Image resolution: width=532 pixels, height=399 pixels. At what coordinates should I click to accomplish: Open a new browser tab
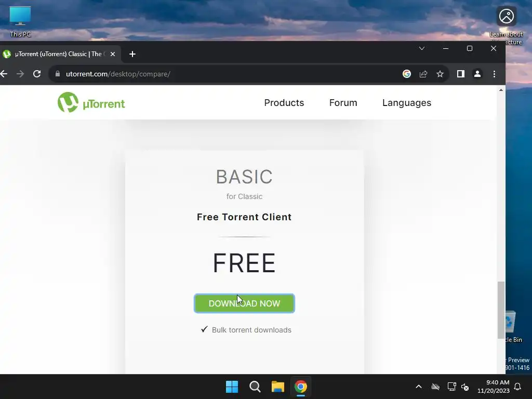(132, 54)
